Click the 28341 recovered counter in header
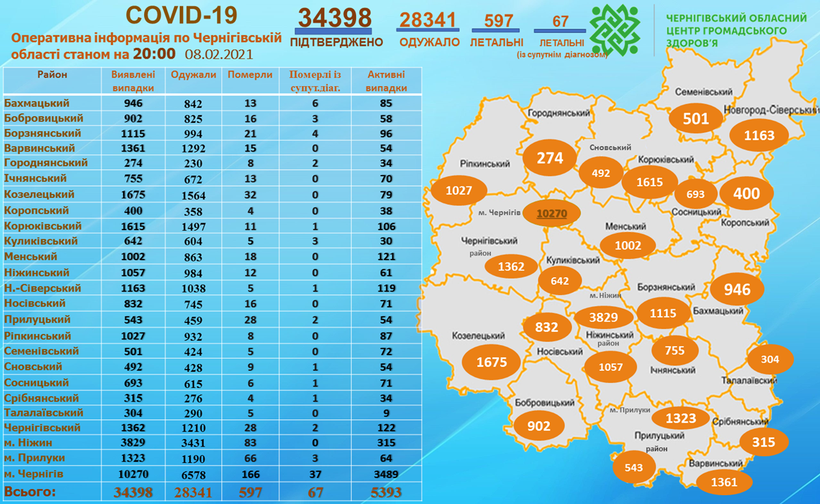Viewport: 820px width, 504px height. coord(428,20)
